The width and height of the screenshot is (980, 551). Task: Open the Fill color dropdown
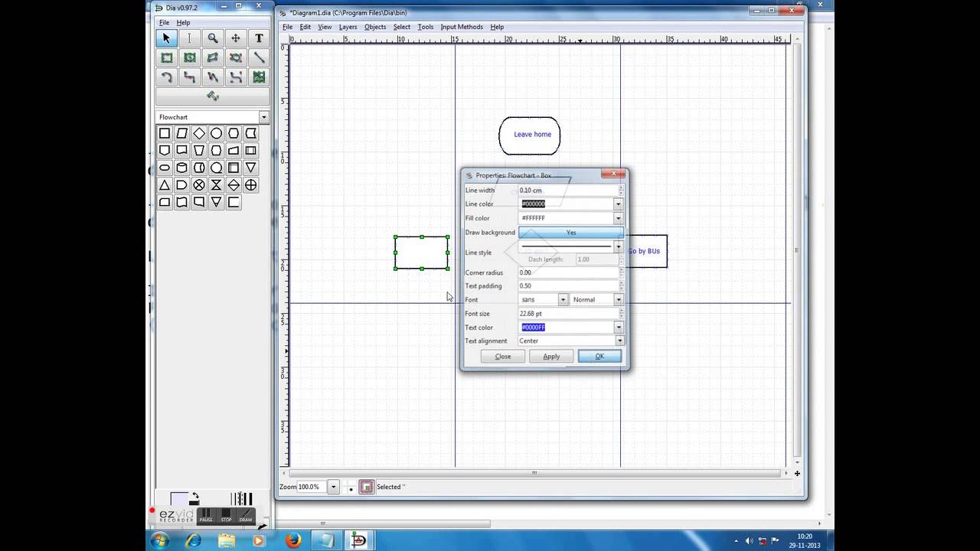[618, 218]
